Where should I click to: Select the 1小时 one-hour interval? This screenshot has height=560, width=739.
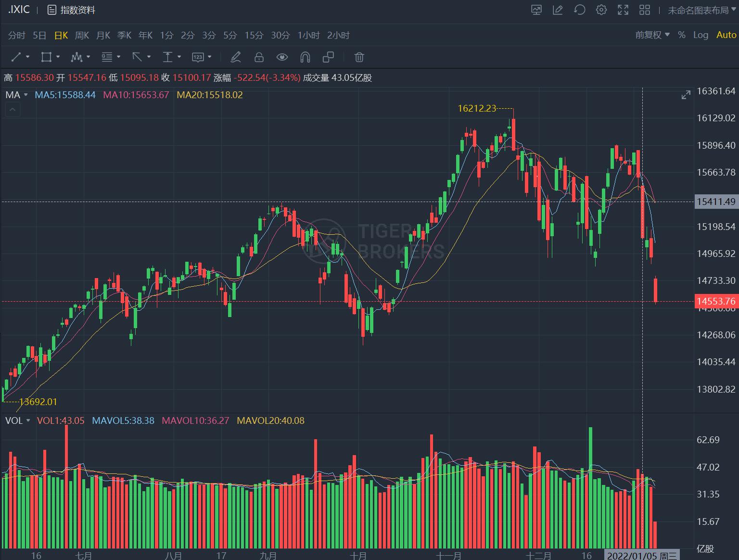pos(308,35)
